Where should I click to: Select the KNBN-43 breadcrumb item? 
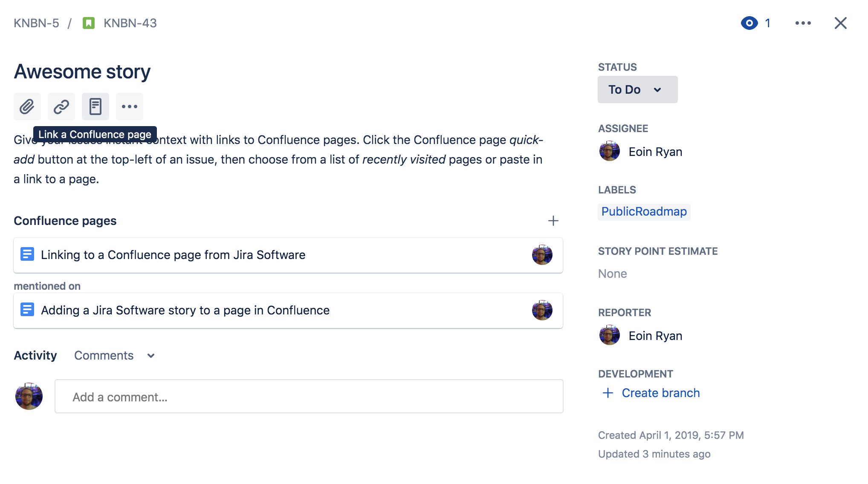pyautogui.click(x=130, y=23)
